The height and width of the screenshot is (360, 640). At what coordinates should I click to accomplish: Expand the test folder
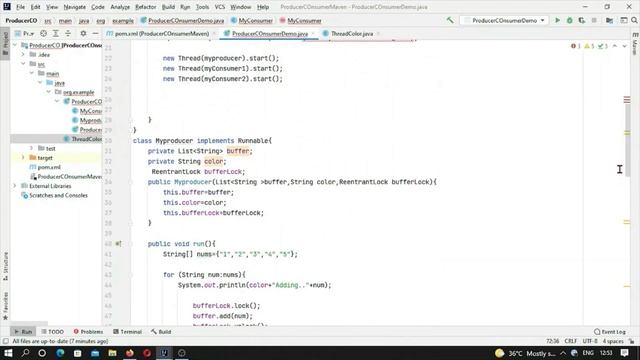tap(31, 148)
